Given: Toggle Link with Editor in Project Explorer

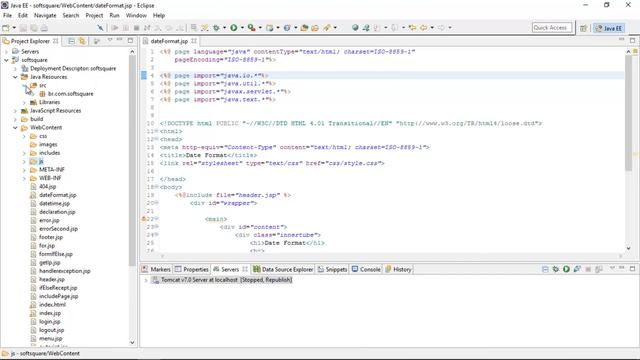Looking at the screenshot, I should click(82, 41).
